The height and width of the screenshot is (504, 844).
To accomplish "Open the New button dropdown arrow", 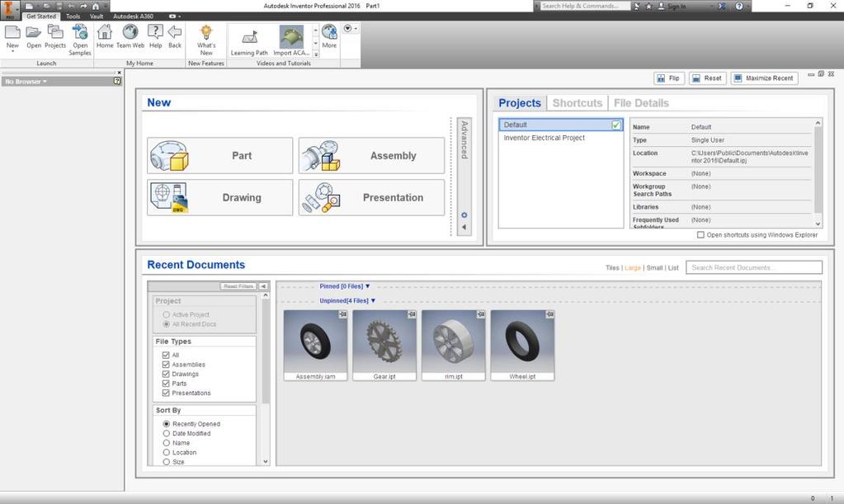I will (x=12, y=52).
